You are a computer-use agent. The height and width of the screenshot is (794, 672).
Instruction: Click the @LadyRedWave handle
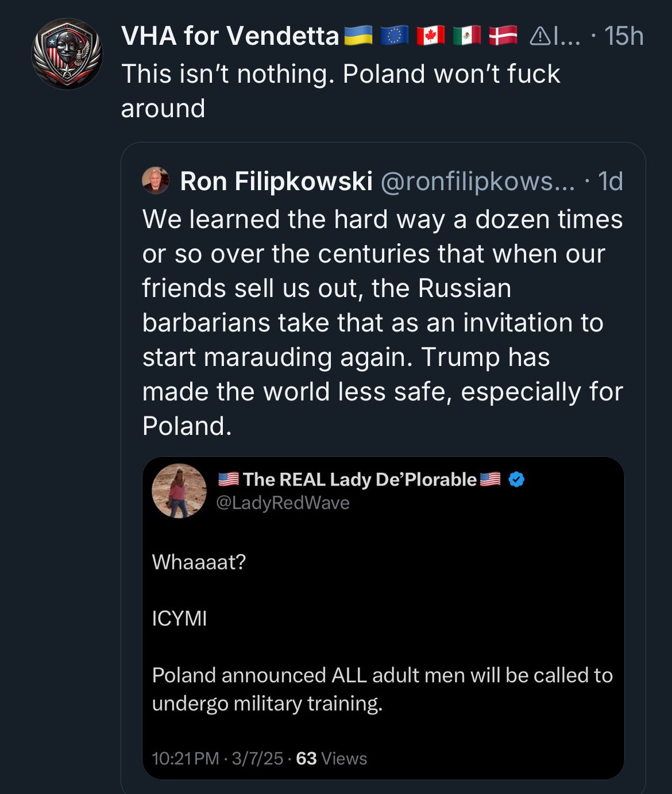(x=283, y=503)
